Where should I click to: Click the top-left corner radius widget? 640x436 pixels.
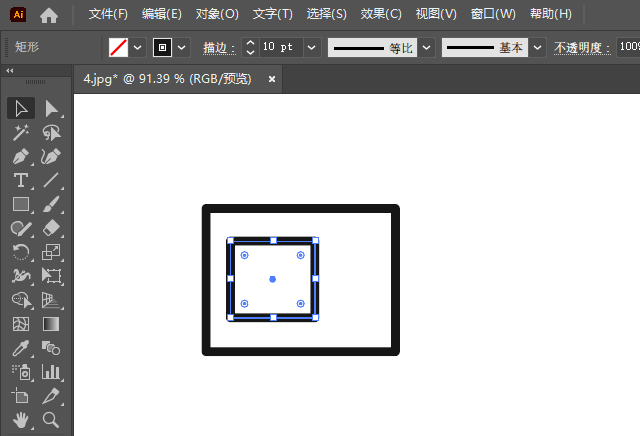(x=244, y=255)
